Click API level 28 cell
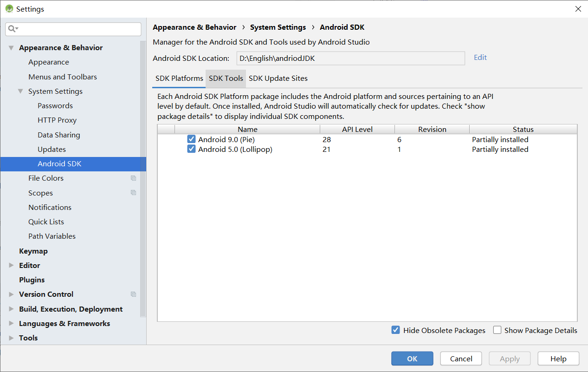Screen dimensions: 588x372 327,140
